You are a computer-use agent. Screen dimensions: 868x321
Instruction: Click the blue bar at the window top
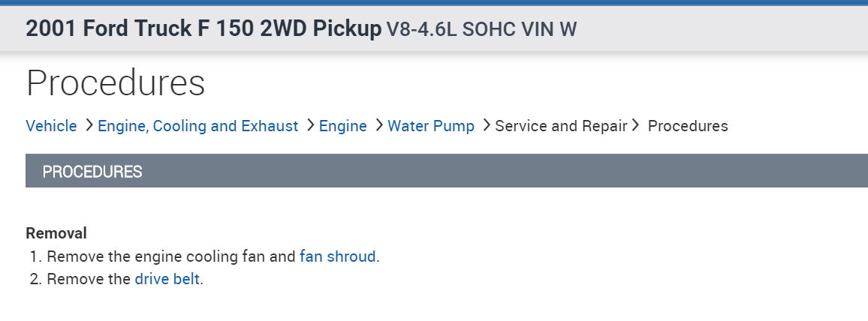[434, 2]
